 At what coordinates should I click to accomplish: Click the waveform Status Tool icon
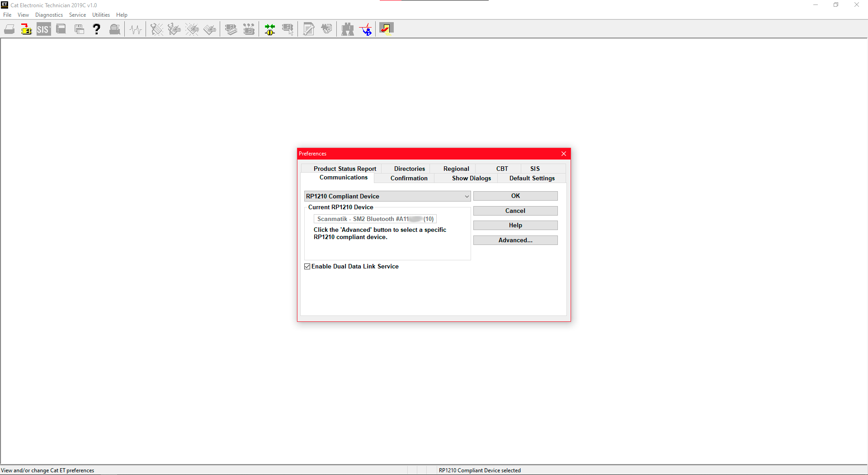click(136, 29)
